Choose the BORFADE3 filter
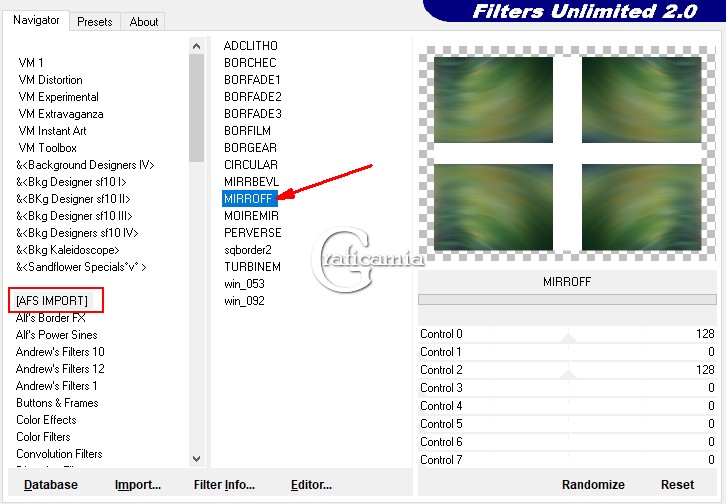Viewport: 726px width, 504px height. coord(253,114)
